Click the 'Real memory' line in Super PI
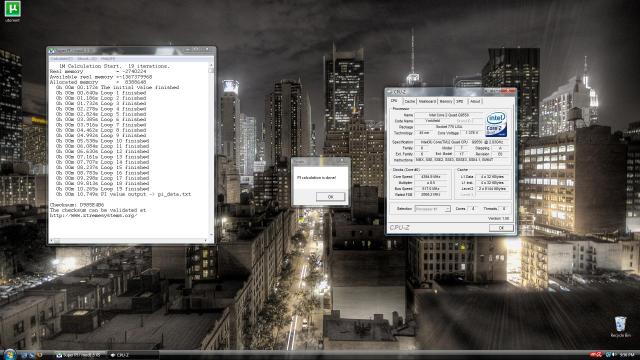Image resolution: width=640 pixels, height=360 pixels. [98, 71]
